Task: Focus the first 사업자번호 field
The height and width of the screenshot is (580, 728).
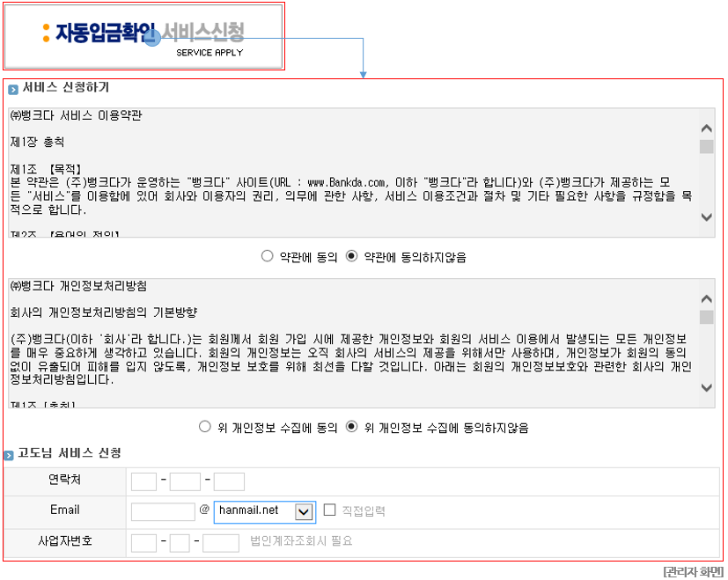Action: click(x=144, y=543)
